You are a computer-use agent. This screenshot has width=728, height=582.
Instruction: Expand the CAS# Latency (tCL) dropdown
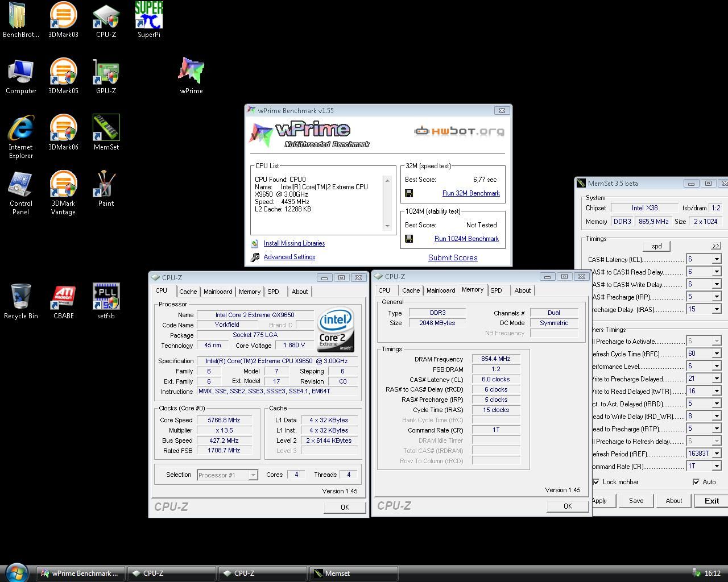pyautogui.click(x=716, y=259)
